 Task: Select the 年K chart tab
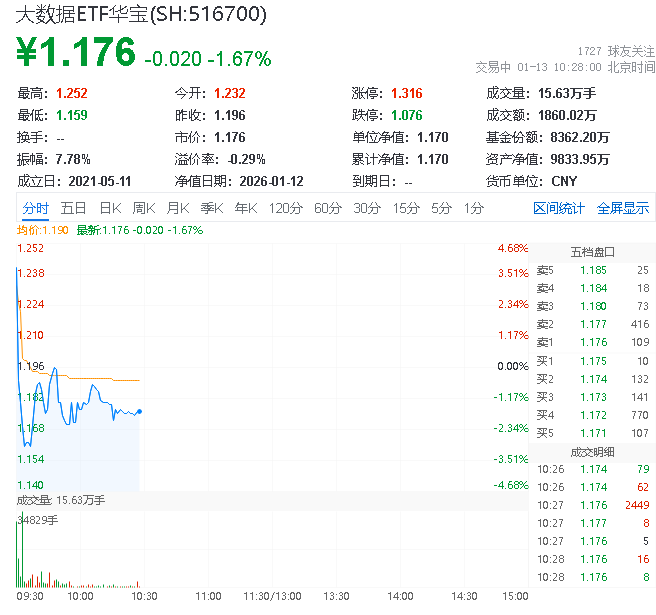coord(246,208)
